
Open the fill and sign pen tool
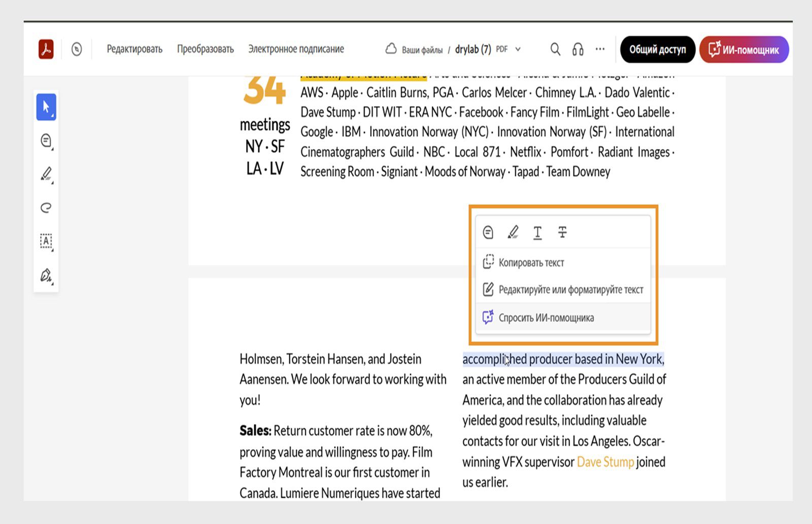[x=46, y=275]
